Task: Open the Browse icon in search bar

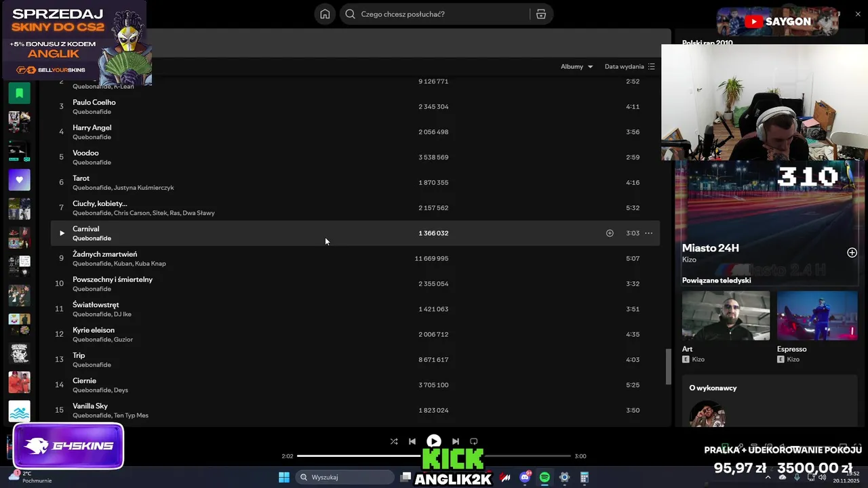Action: point(540,14)
